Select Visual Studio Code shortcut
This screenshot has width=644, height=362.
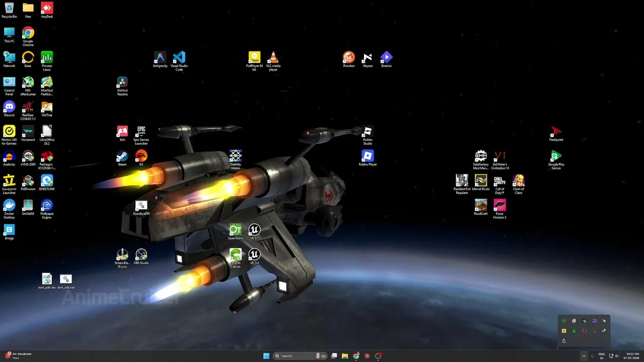(179, 61)
